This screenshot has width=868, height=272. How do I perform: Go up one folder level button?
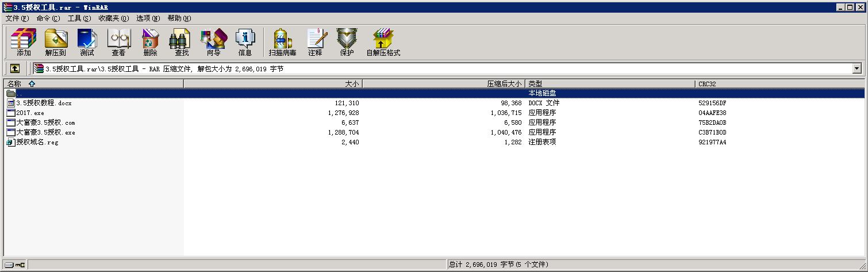click(15, 68)
